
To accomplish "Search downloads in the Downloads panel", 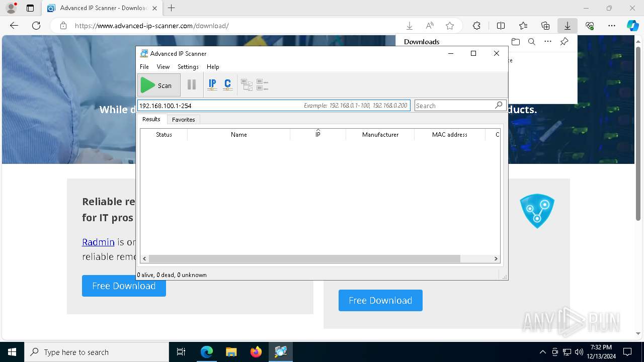I will point(532,42).
